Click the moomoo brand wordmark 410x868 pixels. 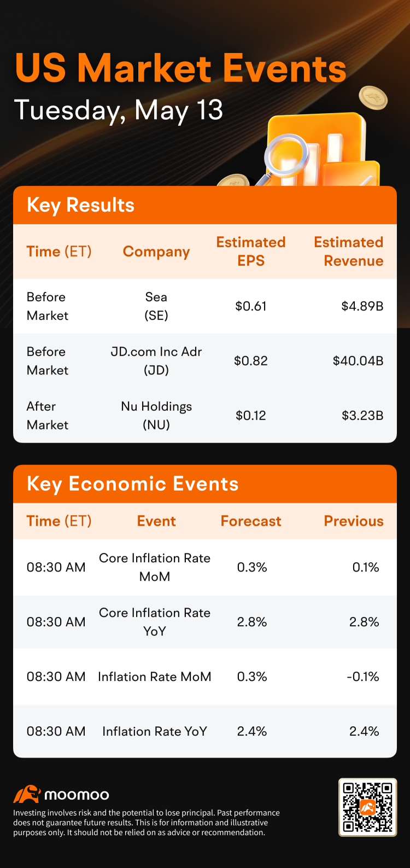point(77,795)
